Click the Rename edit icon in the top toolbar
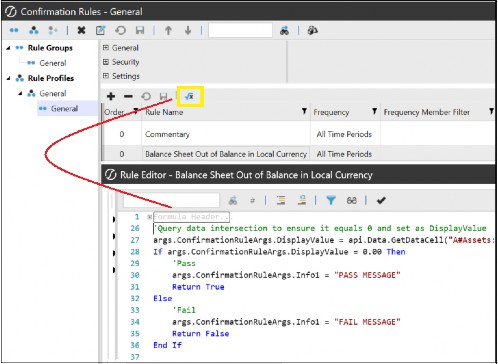The image size is (498, 364). (x=101, y=31)
